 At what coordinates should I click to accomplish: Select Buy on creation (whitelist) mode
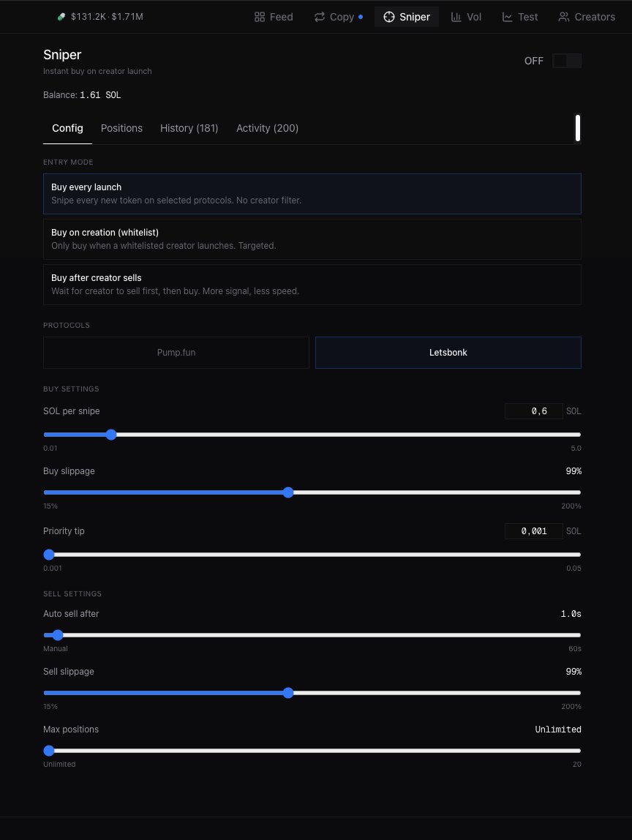tap(312, 239)
